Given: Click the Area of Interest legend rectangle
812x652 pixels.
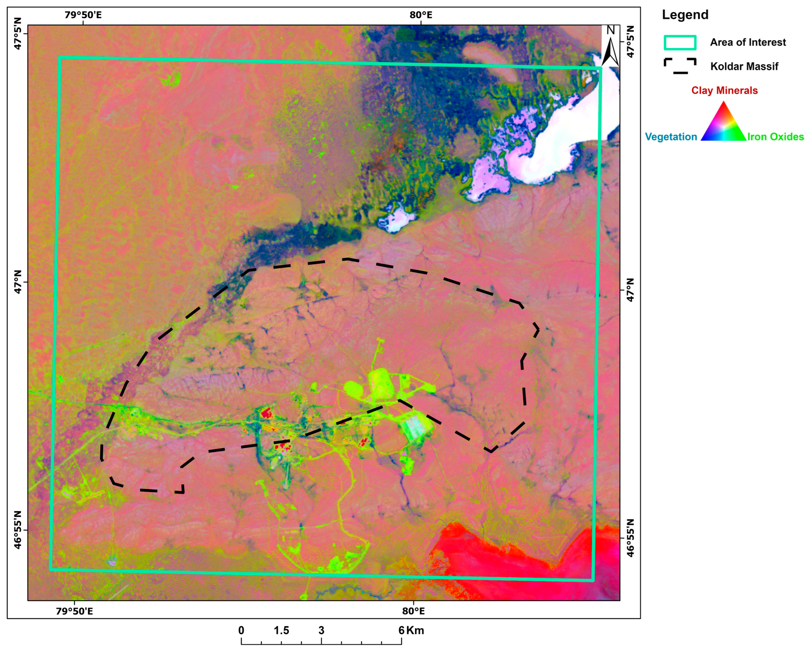Looking at the screenshot, I should click(x=679, y=43).
